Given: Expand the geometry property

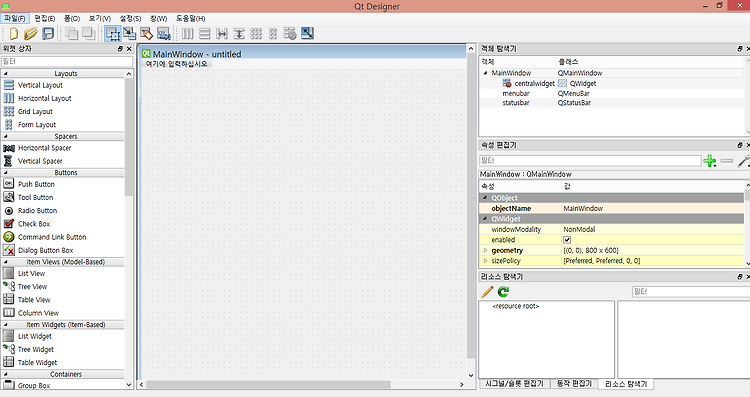Looking at the screenshot, I should coord(485,251).
